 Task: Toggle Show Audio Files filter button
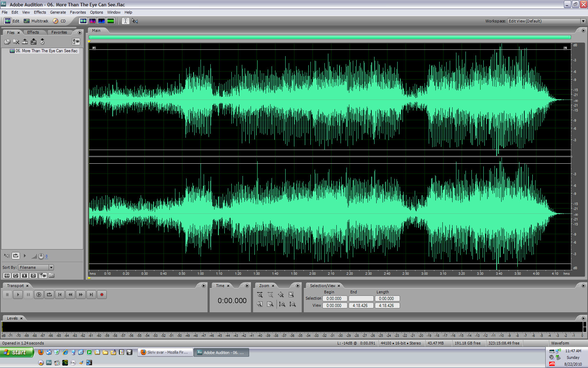pos(7,275)
